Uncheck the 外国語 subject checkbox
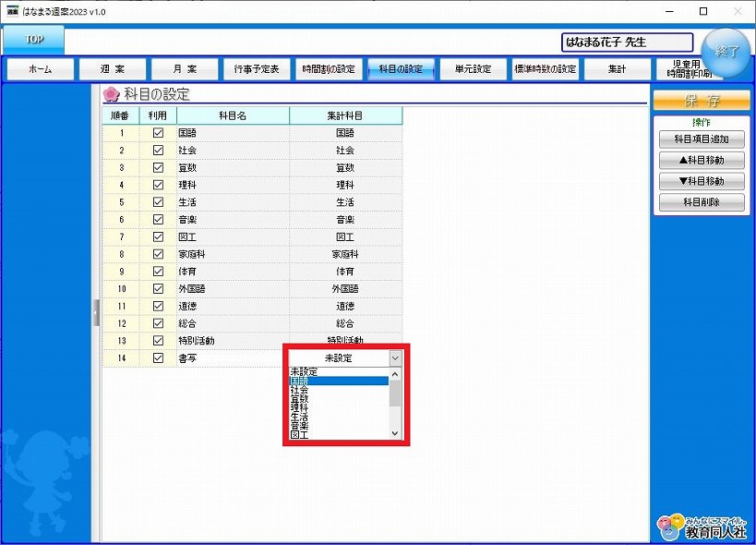This screenshot has height=545, width=756. tap(158, 288)
